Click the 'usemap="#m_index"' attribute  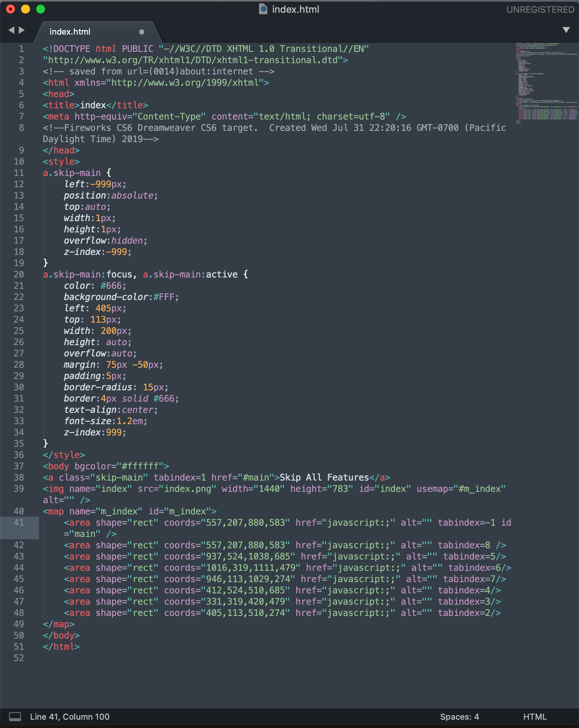[461, 489]
